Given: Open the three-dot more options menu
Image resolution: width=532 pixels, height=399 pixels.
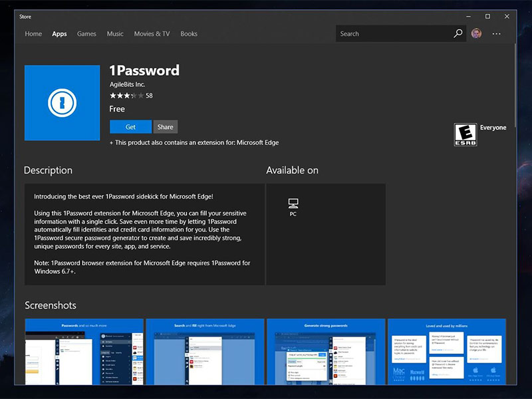Looking at the screenshot, I should click(x=496, y=34).
